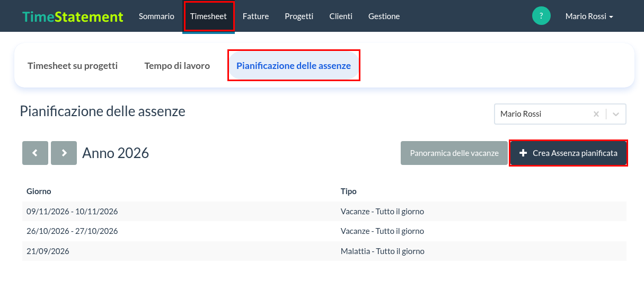Select Pianificazione delle assenze tab
The image size is (644, 288).
[x=294, y=66]
